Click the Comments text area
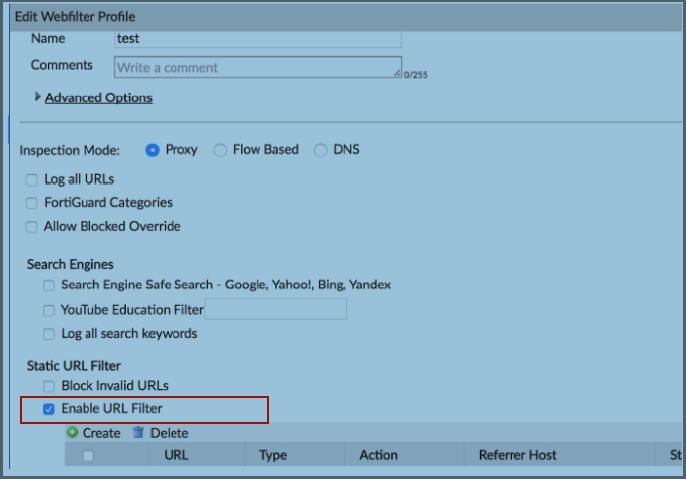686x481 pixels. coord(258,67)
